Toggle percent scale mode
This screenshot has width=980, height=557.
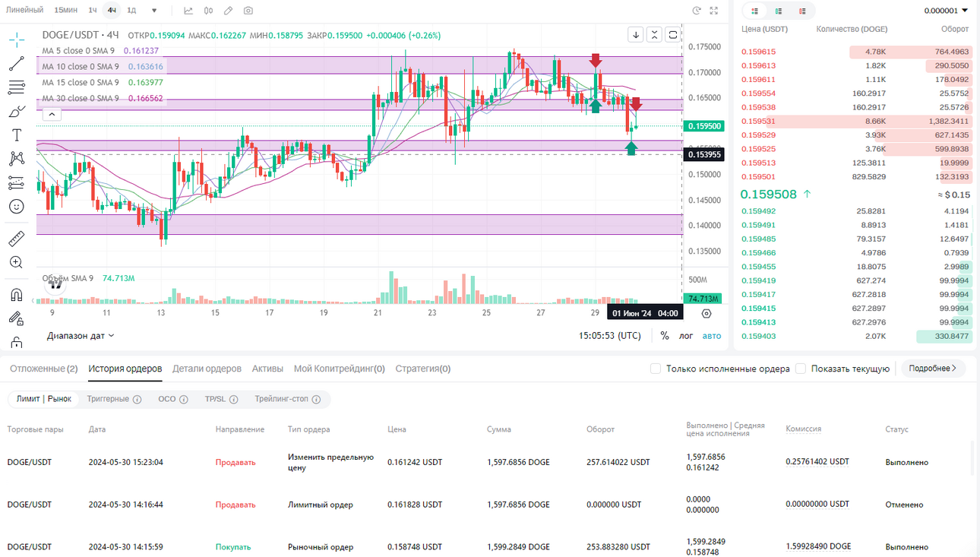point(665,336)
